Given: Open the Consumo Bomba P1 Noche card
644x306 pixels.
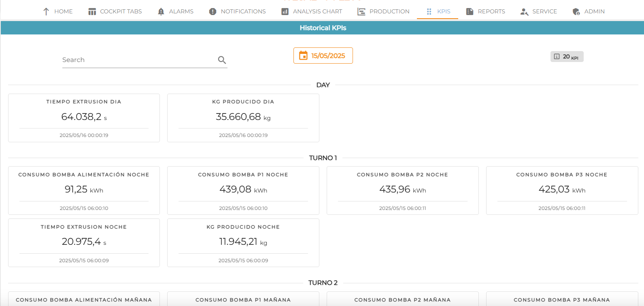Looking at the screenshot, I should click(x=243, y=190).
